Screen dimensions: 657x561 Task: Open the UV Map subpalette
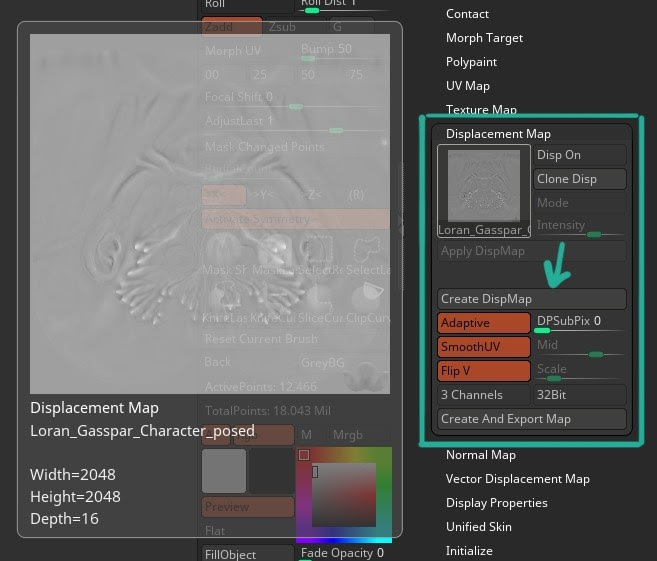pyautogui.click(x=467, y=85)
